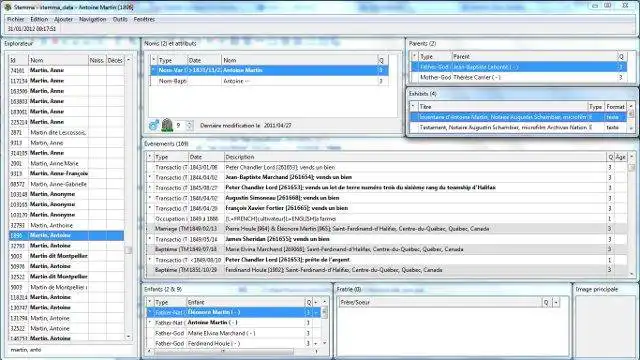Select parent Father-God Jean-Baptiste Lacombe

tap(519, 67)
